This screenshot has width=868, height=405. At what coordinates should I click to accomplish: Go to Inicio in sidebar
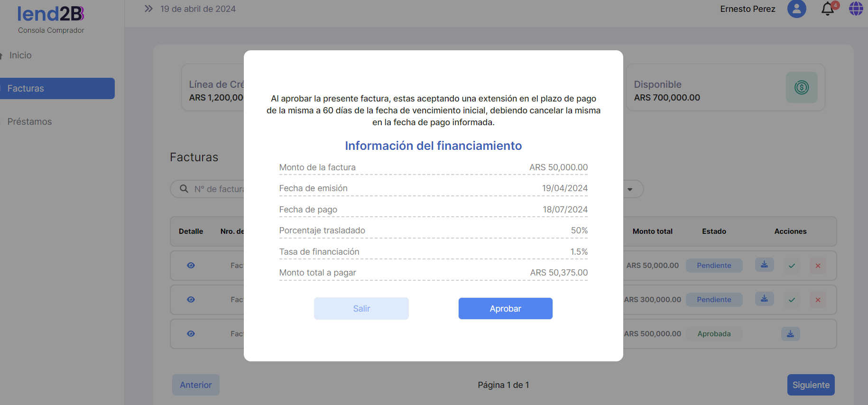[20, 55]
